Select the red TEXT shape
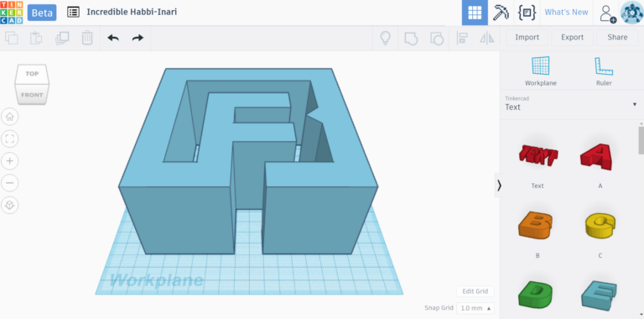This screenshot has width=644, height=319. point(538,155)
